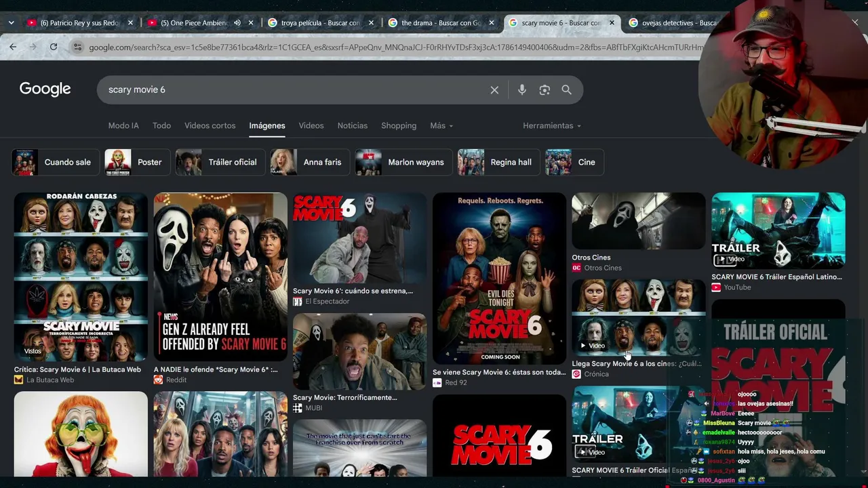Show Todo search results
The image size is (868, 488).
click(161, 125)
